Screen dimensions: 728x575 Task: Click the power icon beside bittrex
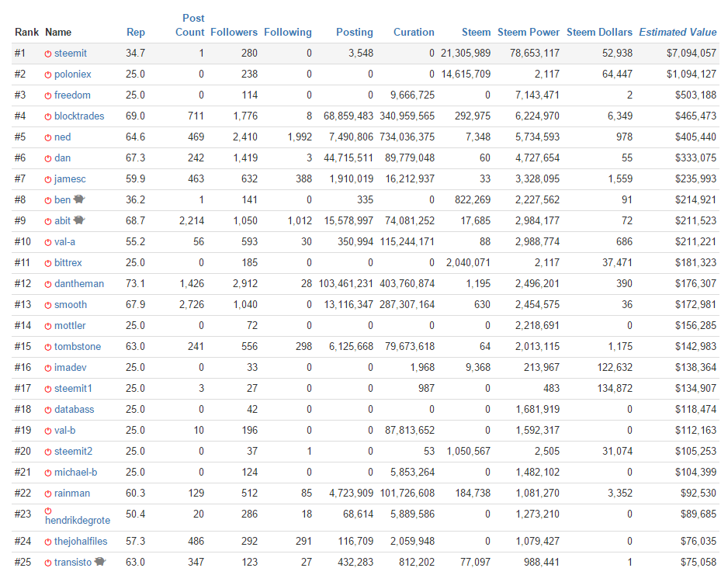click(48, 263)
